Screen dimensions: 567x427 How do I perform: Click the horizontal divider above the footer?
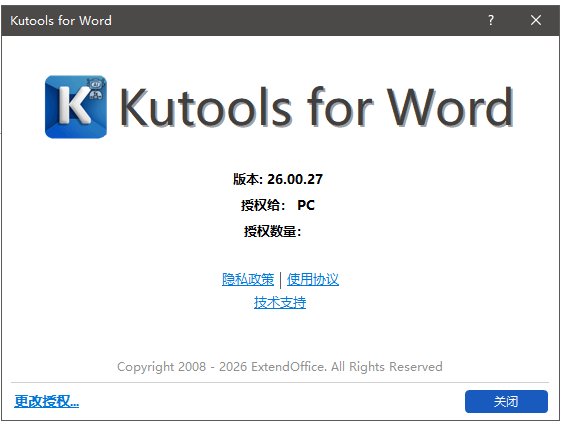click(280, 382)
